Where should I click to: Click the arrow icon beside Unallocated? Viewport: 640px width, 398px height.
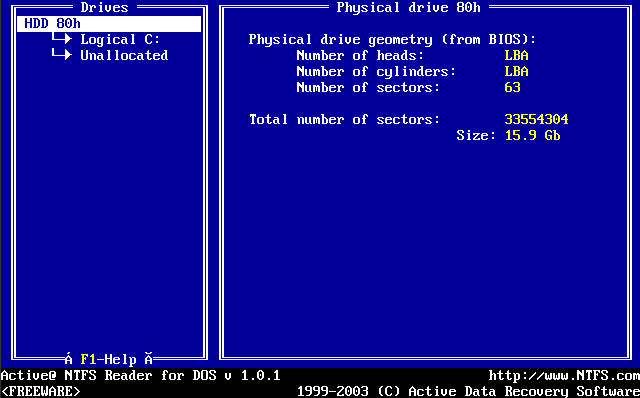coord(62,54)
